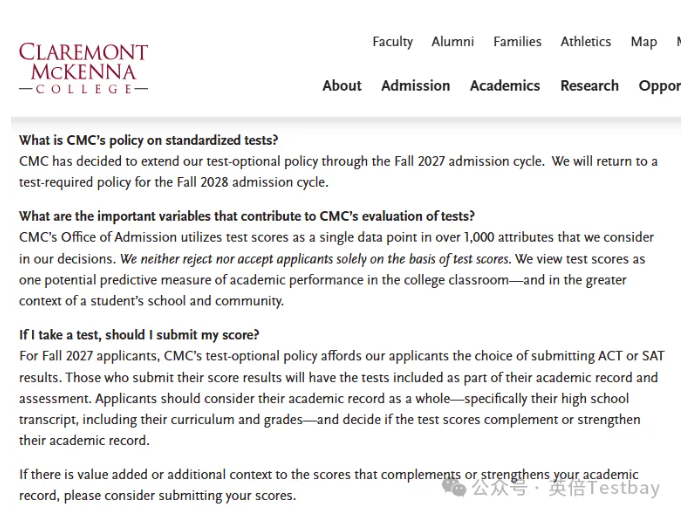Open the Families link
This screenshot has width=693, height=519.
[x=517, y=42]
